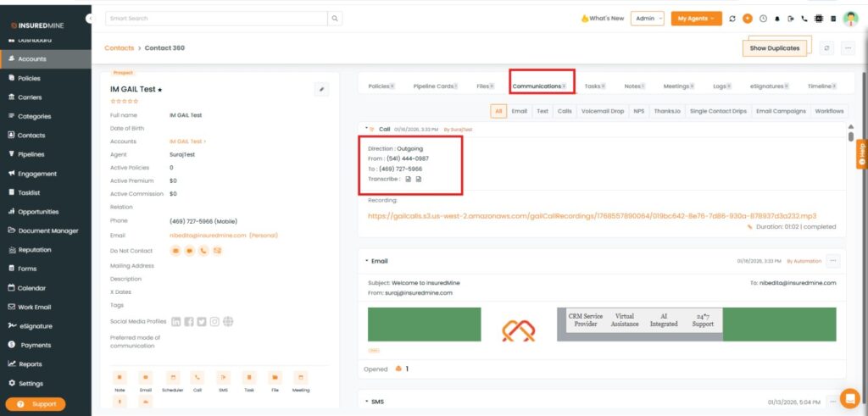Open the Admin role dropdown
The height and width of the screenshot is (416, 868).
tap(648, 19)
